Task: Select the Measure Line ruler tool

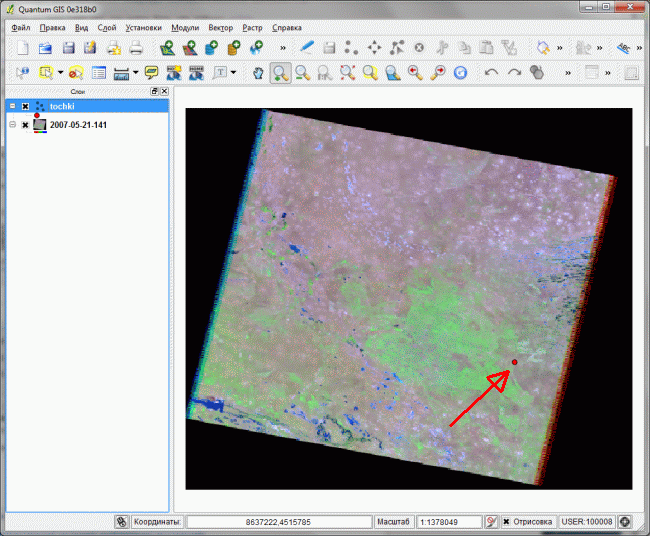Action: (x=121, y=73)
